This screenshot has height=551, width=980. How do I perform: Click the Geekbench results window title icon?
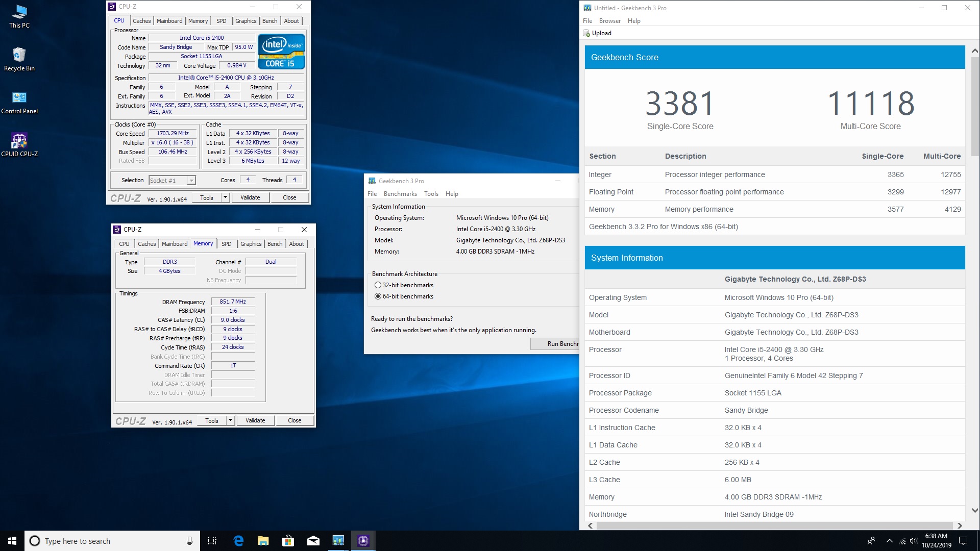click(x=587, y=8)
